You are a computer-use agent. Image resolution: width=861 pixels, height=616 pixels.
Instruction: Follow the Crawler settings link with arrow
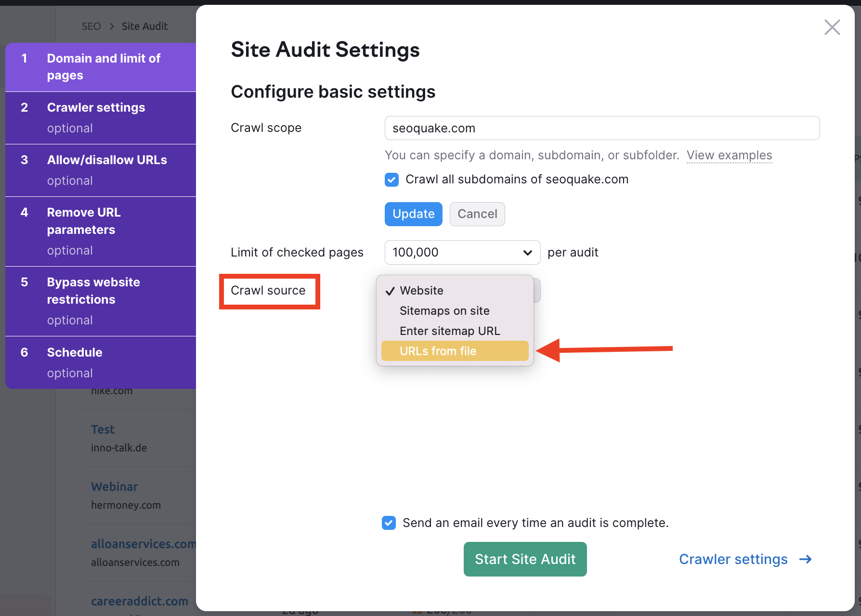point(745,559)
